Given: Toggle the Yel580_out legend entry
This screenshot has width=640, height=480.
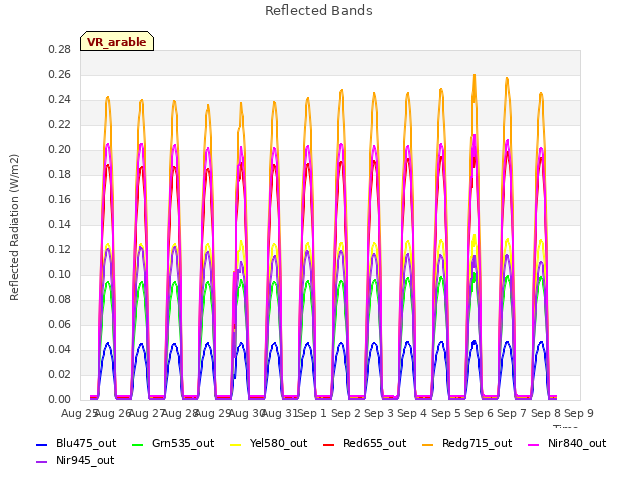Looking at the screenshot, I should point(269,444).
